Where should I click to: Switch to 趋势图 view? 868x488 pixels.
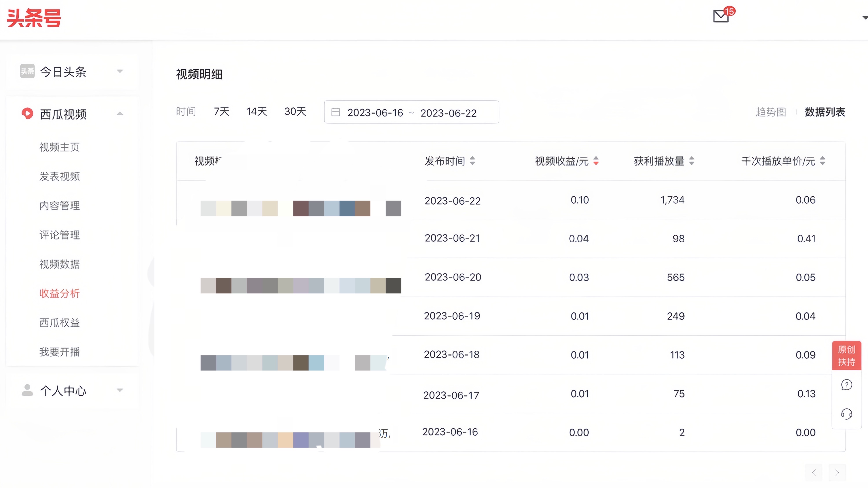tap(771, 112)
